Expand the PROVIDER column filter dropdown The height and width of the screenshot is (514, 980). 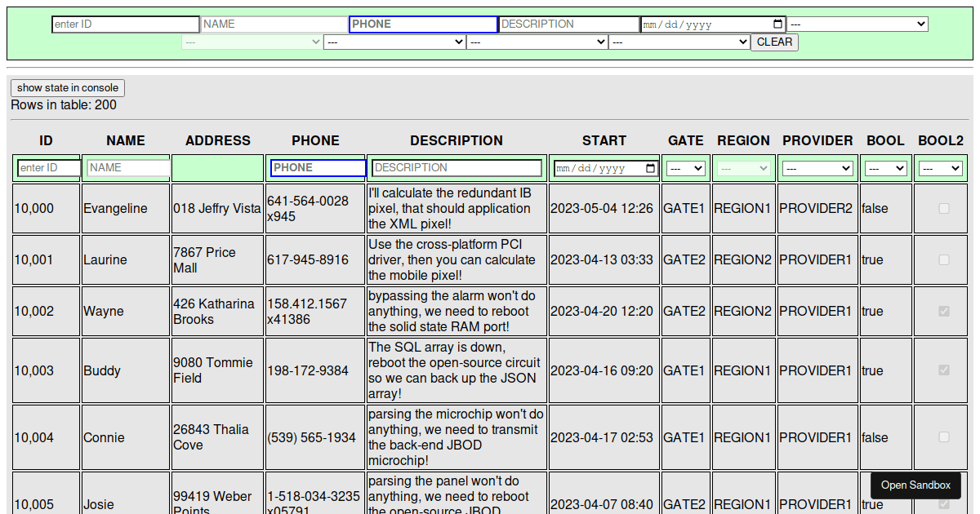(817, 169)
